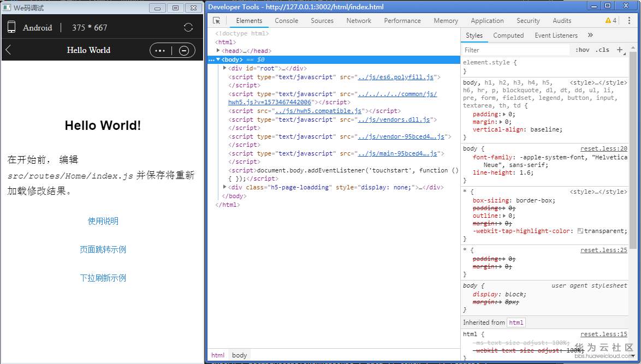Click the We码调试 window title icon
This screenshot has width=641, height=364.
click(7, 7)
